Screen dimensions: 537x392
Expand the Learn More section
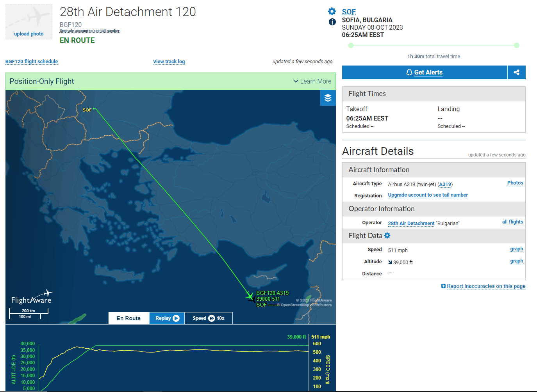[x=312, y=81]
